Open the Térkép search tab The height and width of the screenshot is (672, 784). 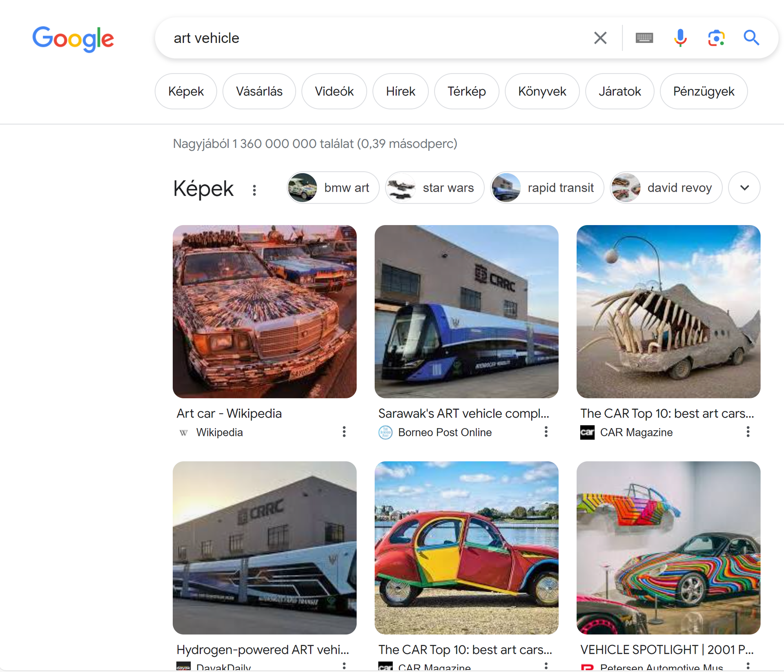(466, 92)
